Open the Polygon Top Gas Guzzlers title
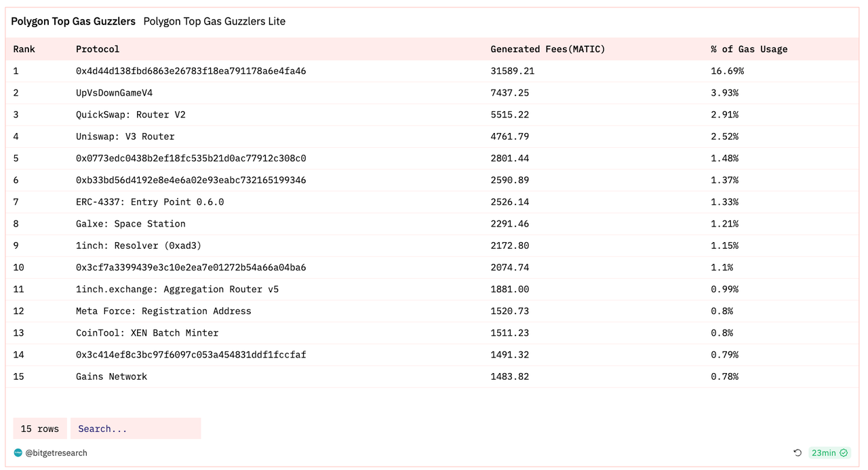The height and width of the screenshot is (470, 868). click(73, 22)
